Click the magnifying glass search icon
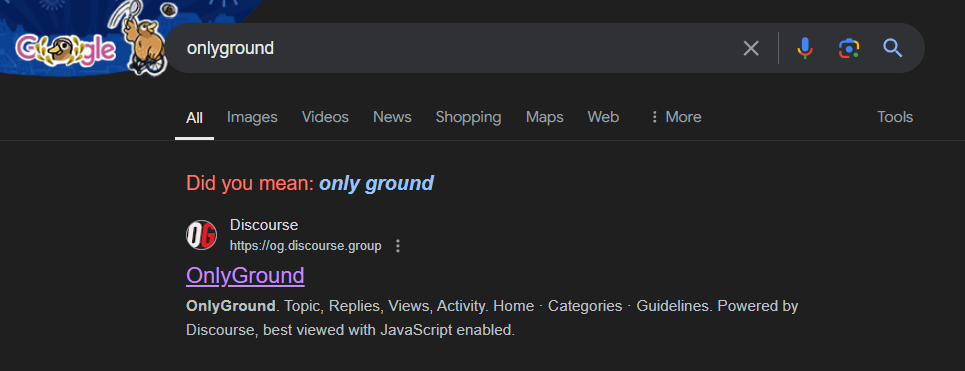The image size is (965, 371). click(892, 48)
